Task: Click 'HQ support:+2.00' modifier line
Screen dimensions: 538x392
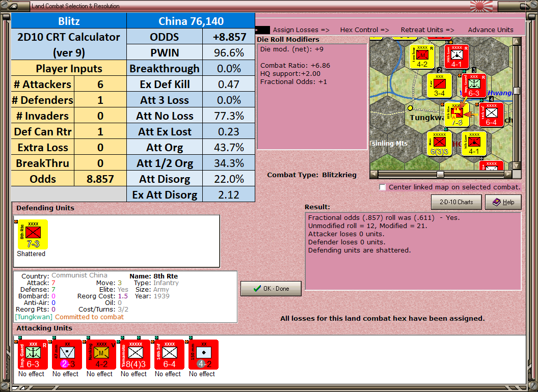Action: 290,73
